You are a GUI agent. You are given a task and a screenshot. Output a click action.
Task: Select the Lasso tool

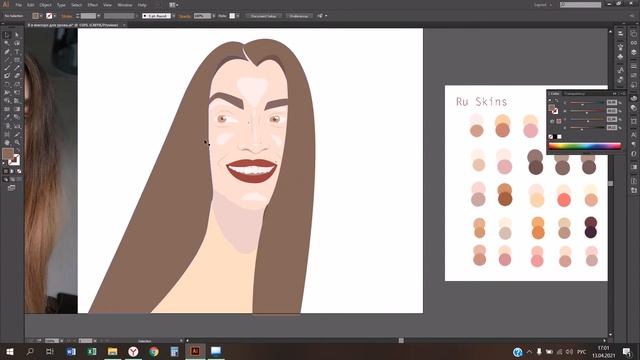tap(17, 43)
